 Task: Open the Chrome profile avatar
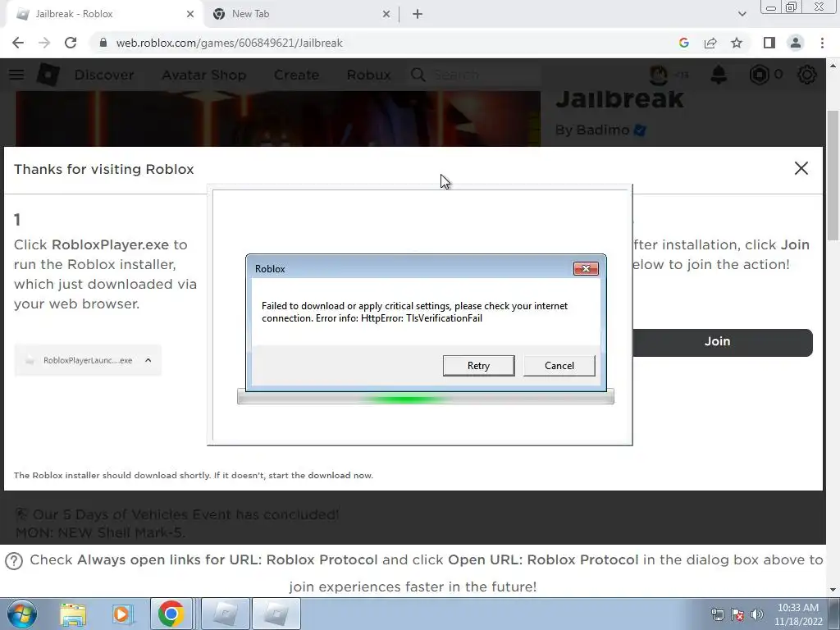796,43
